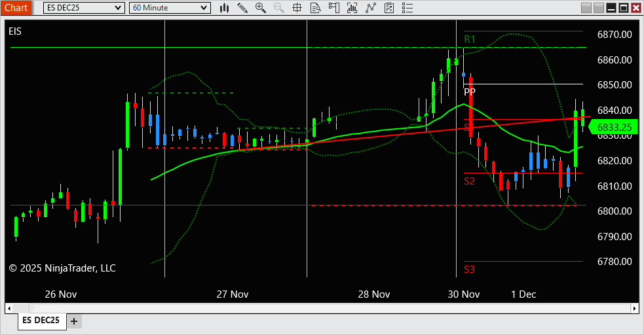Viewport: 644px width, 335px height.
Task: Click the 27 Nov date label
Action: 233,294
